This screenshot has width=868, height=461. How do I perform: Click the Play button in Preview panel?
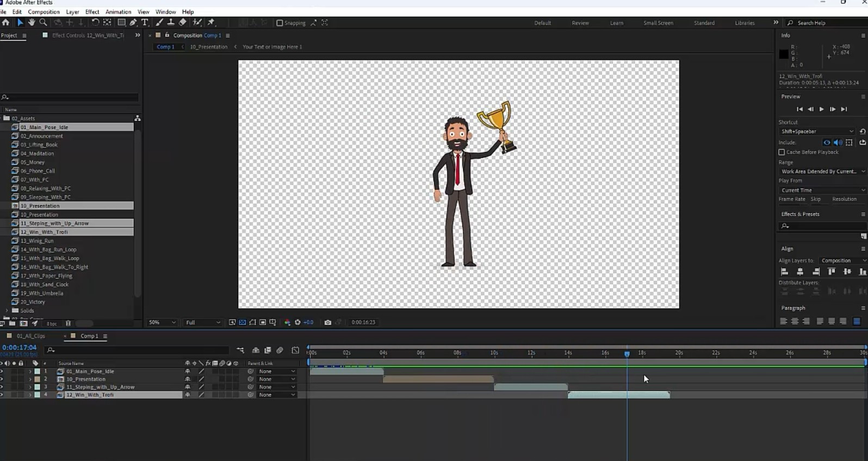pos(821,109)
